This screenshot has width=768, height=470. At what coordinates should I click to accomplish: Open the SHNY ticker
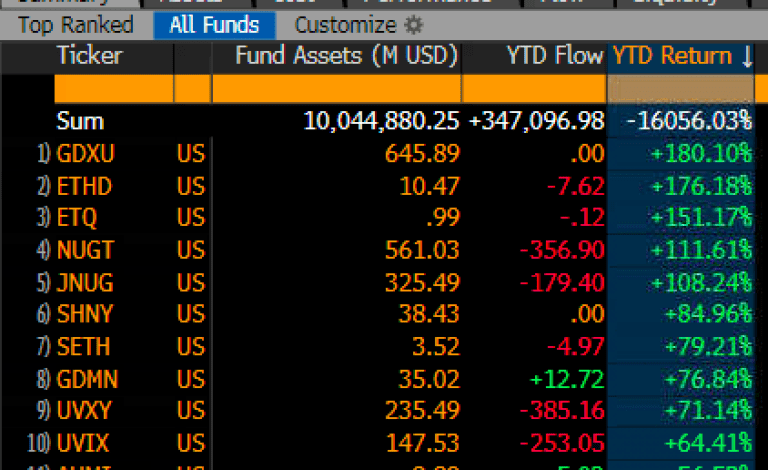pos(87,315)
